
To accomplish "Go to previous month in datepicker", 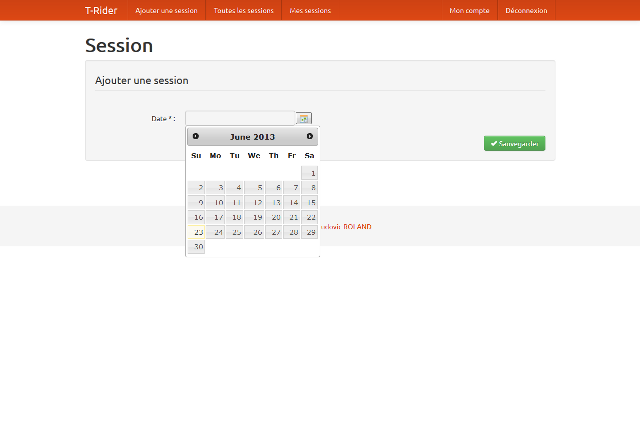I will pyautogui.click(x=195, y=136).
